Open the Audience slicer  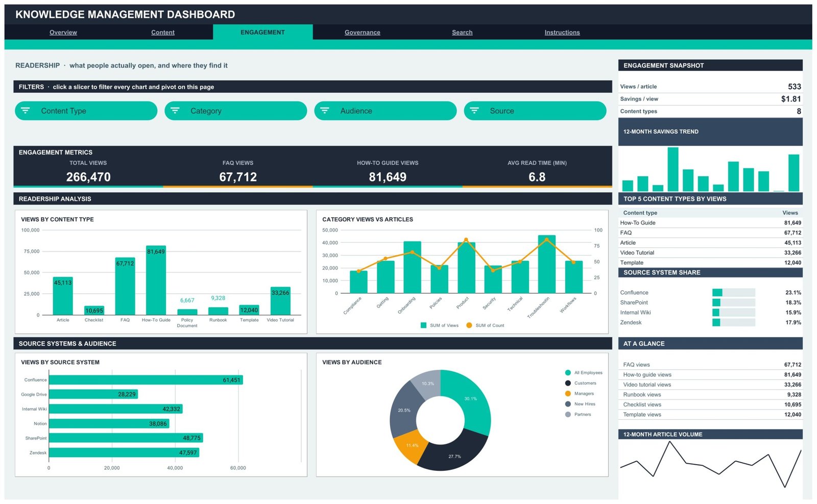point(385,111)
